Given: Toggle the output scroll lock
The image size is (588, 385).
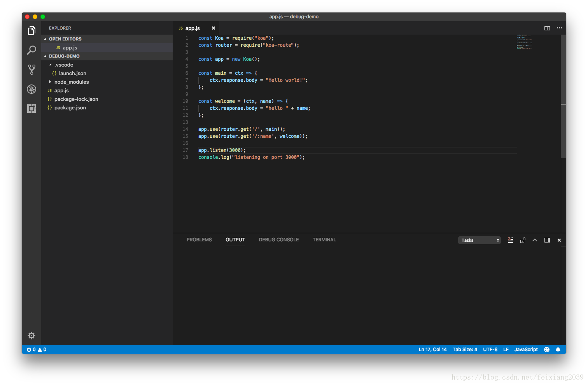Looking at the screenshot, I should 523,240.
